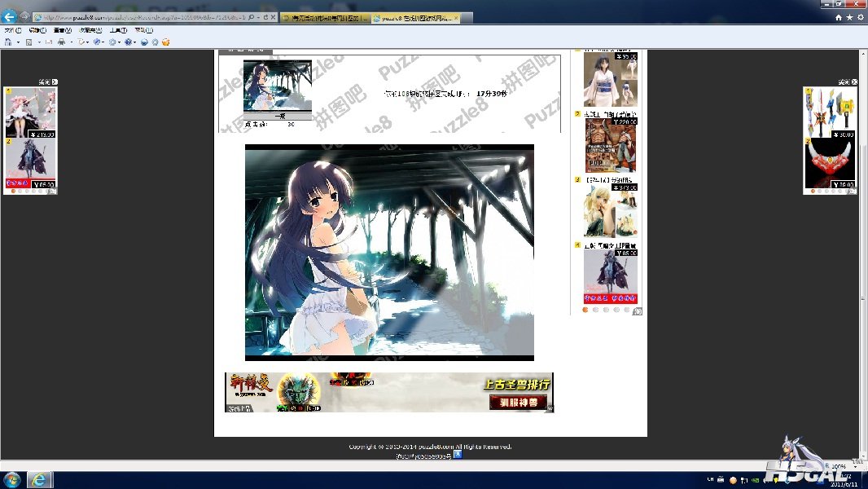Click the Print icon in the command bar
868x489 pixels.
(x=61, y=42)
